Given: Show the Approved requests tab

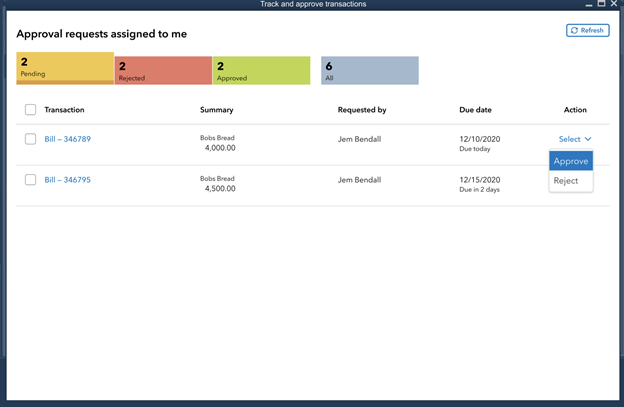Looking at the screenshot, I should click(x=260, y=70).
